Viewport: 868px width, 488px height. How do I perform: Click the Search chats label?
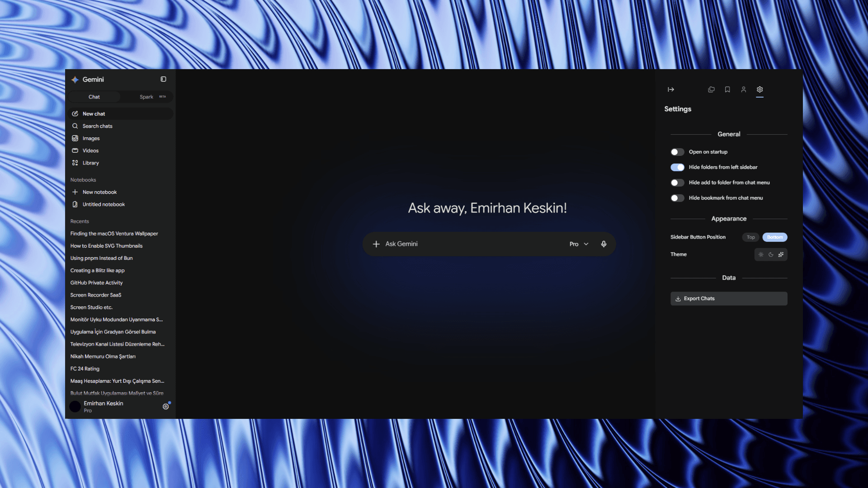click(x=97, y=126)
